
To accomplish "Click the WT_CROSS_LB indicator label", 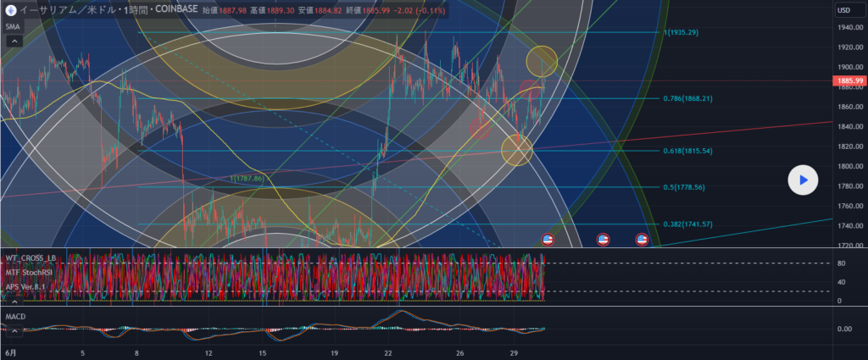I will point(31,258).
